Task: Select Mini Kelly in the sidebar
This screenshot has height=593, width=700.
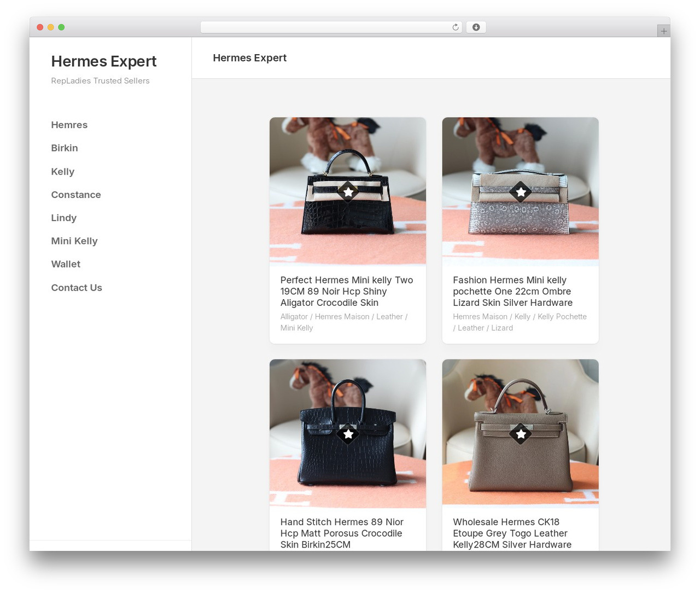Action: (x=74, y=241)
